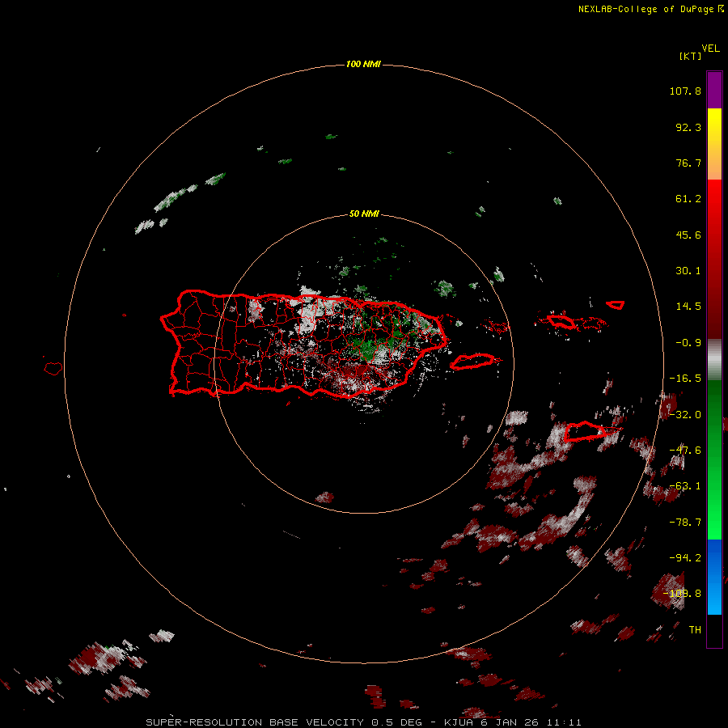Click the -32.0 legend value
The image size is (728, 728).
click(x=685, y=415)
